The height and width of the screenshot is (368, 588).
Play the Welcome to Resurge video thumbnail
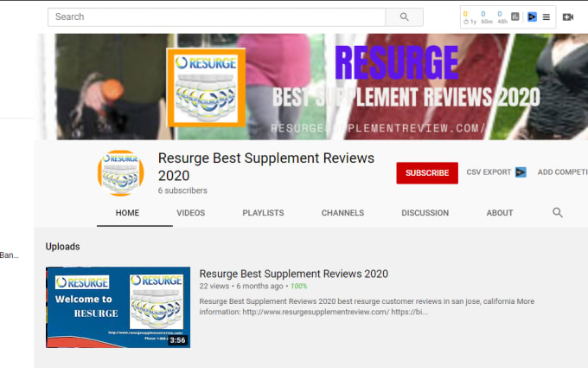118,307
